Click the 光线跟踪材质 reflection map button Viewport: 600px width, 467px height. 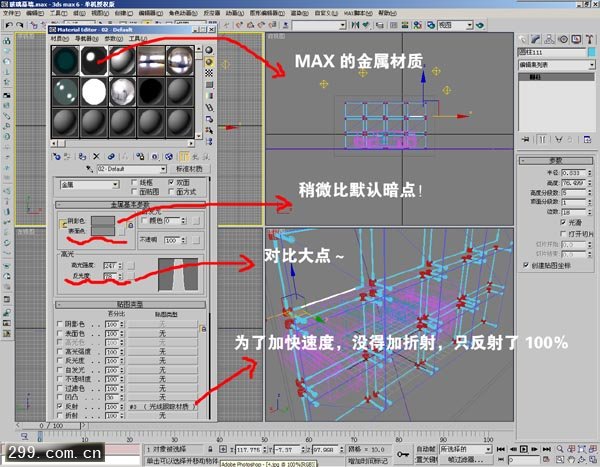pyautogui.click(x=163, y=407)
